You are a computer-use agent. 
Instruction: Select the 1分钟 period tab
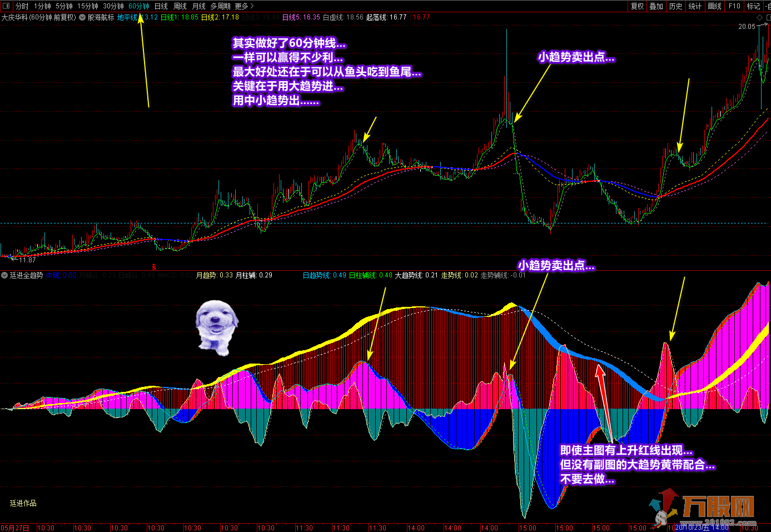tap(42, 6)
